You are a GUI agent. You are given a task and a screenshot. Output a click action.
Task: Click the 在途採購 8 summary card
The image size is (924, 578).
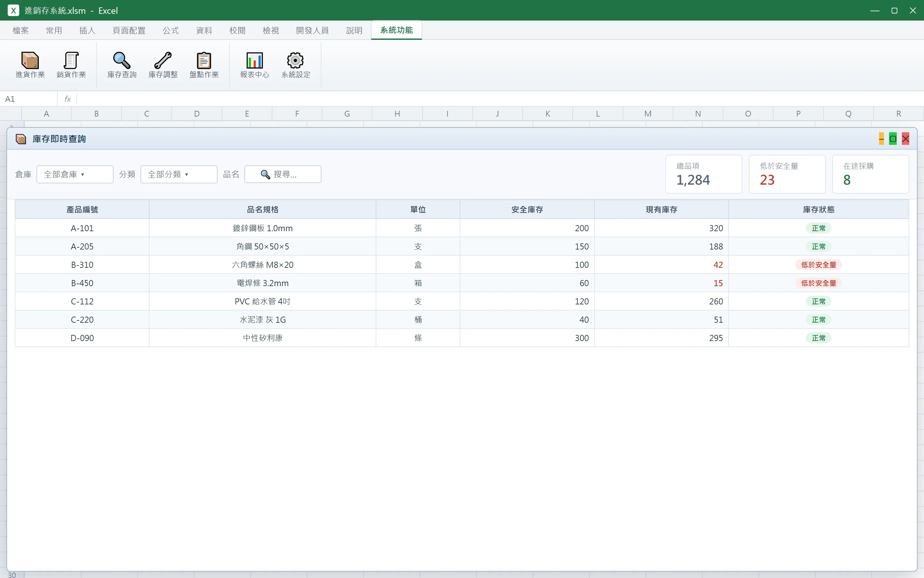[870, 174]
